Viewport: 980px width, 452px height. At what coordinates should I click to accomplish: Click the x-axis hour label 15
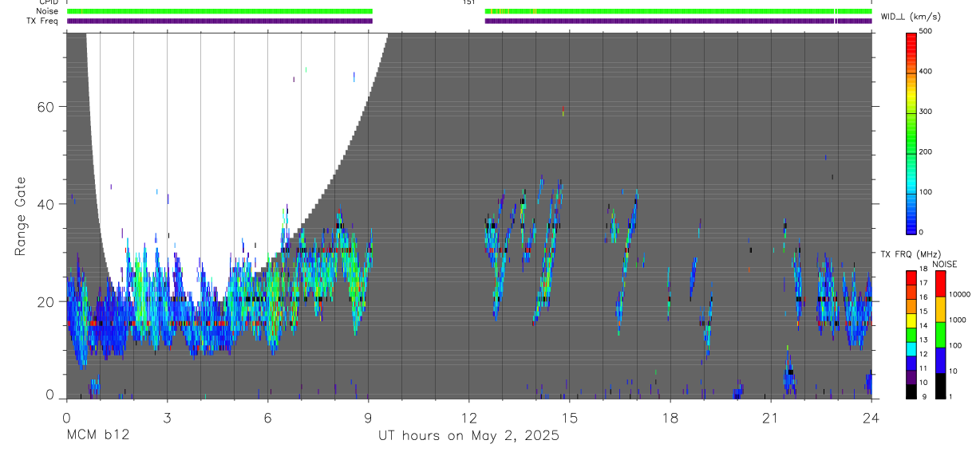(570, 418)
